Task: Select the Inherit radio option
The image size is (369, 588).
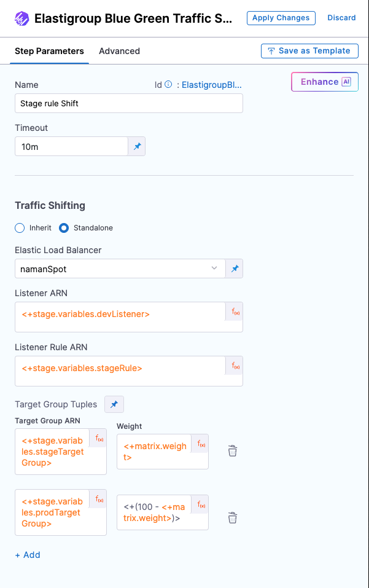Action: [x=20, y=228]
